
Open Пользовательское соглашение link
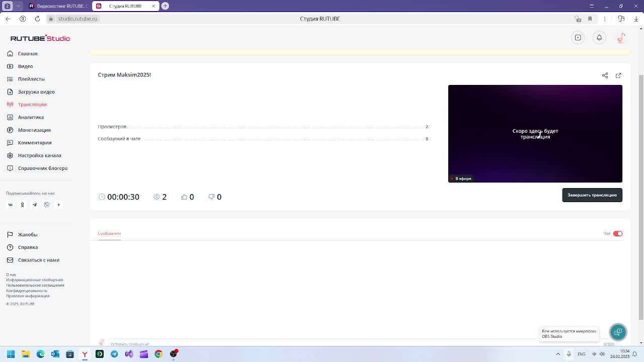35,285
